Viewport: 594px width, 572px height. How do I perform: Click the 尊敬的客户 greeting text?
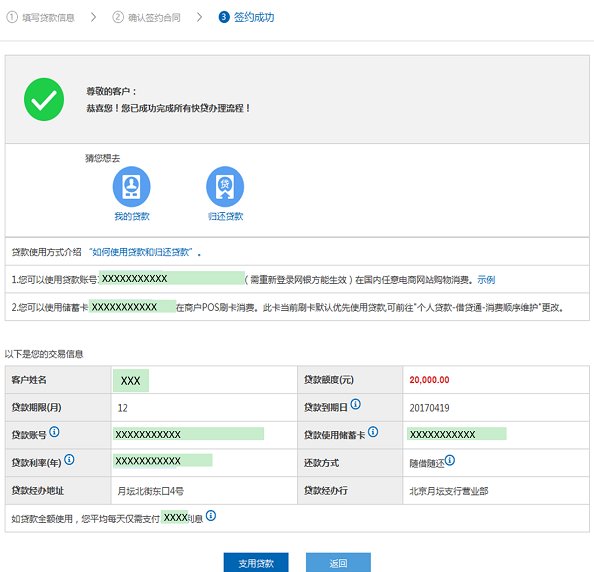tap(111, 91)
